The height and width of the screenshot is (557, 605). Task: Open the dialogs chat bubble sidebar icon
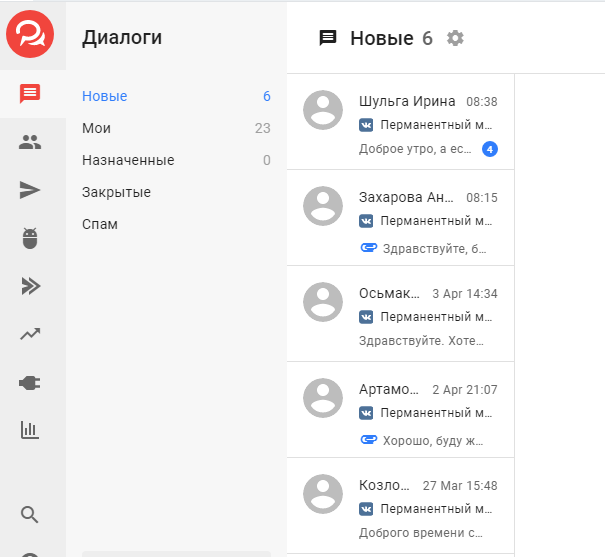click(30, 94)
